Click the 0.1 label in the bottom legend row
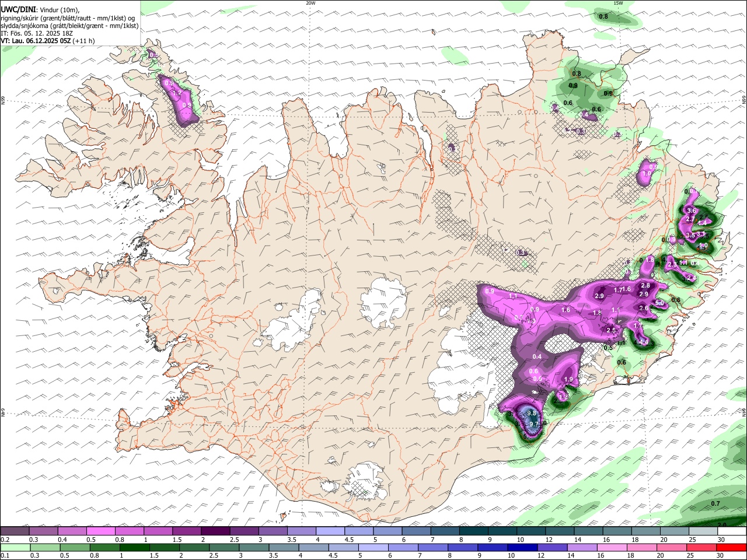 click(x=5, y=556)
